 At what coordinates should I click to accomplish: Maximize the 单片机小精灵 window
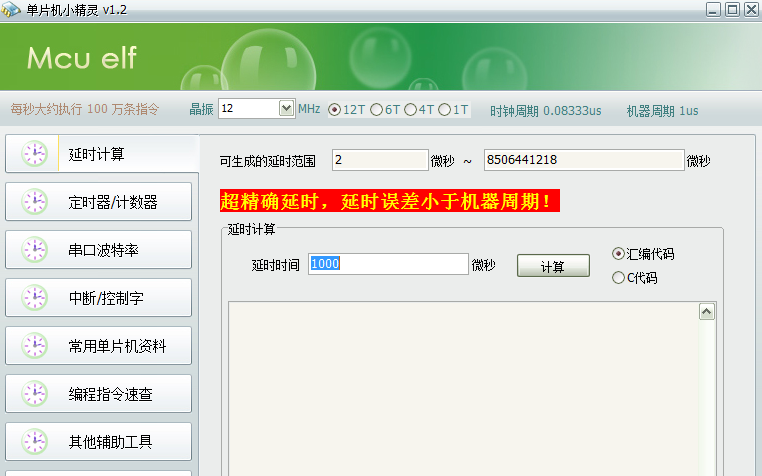(732, 10)
